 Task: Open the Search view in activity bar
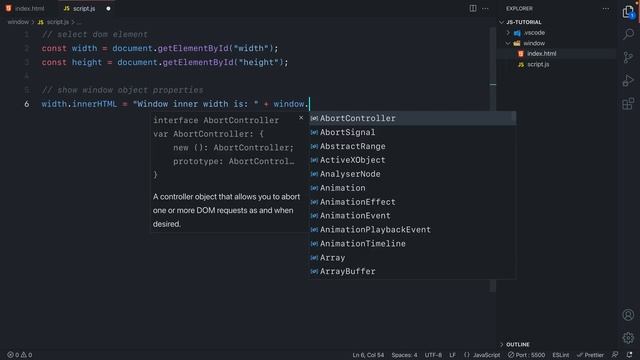628,34
